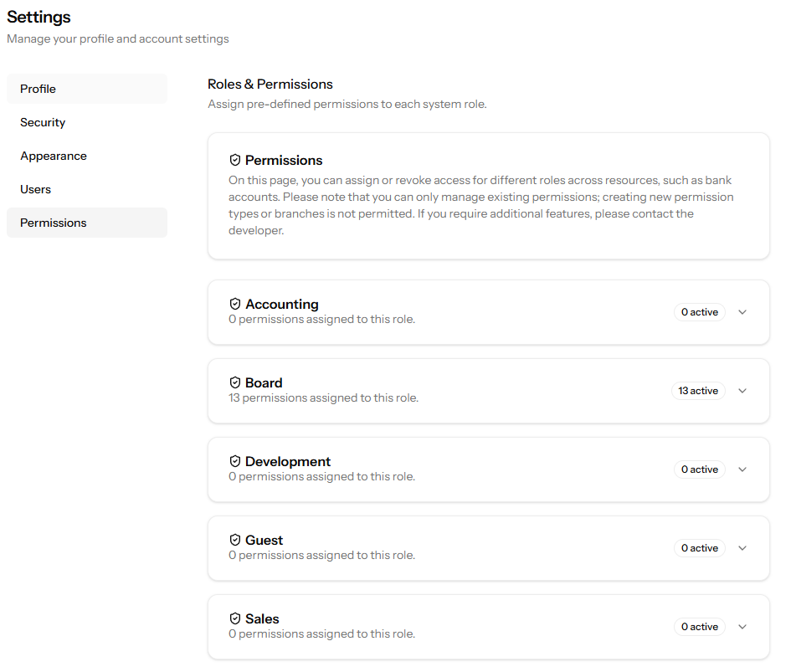This screenshot has height=672, width=796.
Task: Expand the Accounting role permissions
Action: pyautogui.click(x=742, y=312)
